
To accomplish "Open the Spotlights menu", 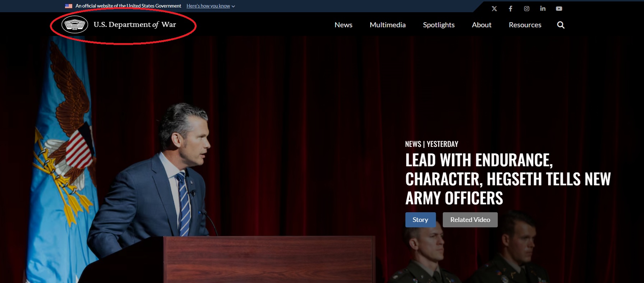I will coord(438,25).
